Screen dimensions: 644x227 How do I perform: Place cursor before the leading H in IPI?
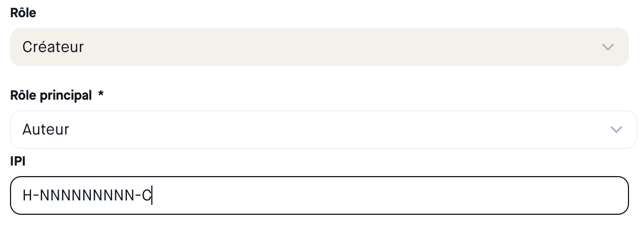(x=23, y=195)
